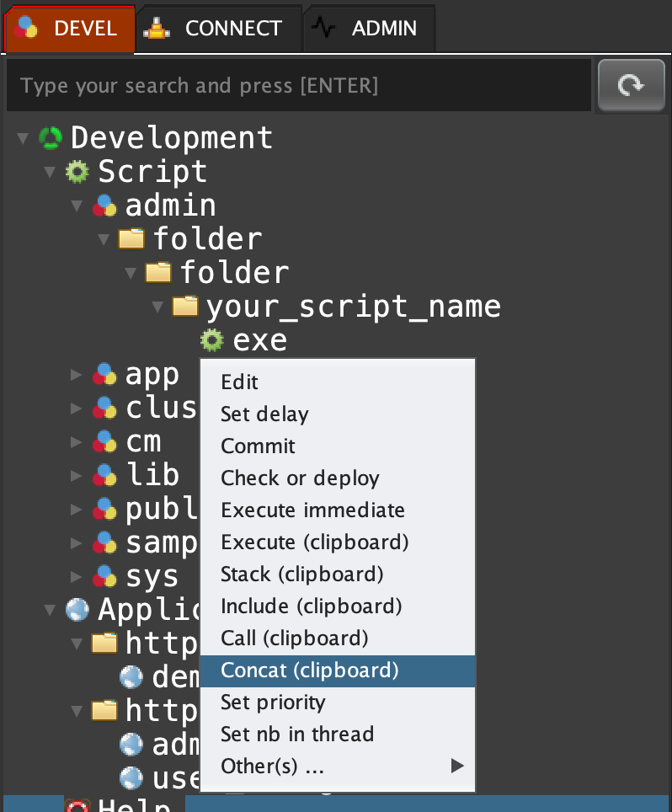The width and height of the screenshot is (672, 812).
Task: Select Concat (clipboard) from context menu
Action: pyautogui.click(x=309, y=670)
